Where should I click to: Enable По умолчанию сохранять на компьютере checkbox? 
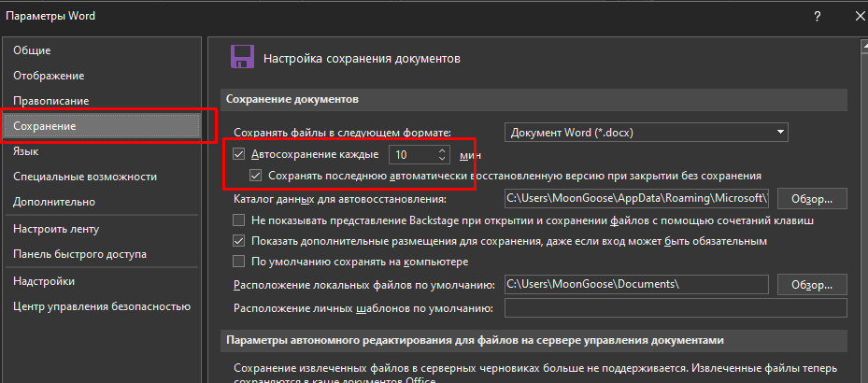[238, 262]
